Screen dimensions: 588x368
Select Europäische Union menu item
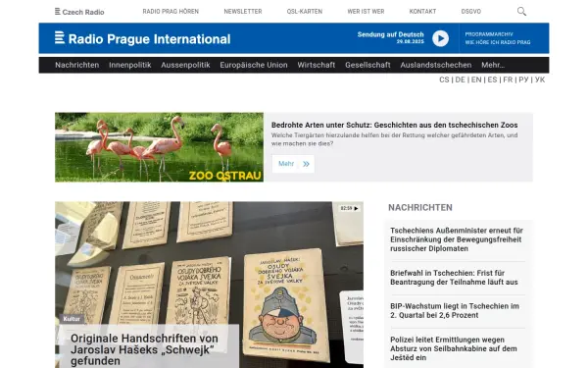click(x=254, y=65)
